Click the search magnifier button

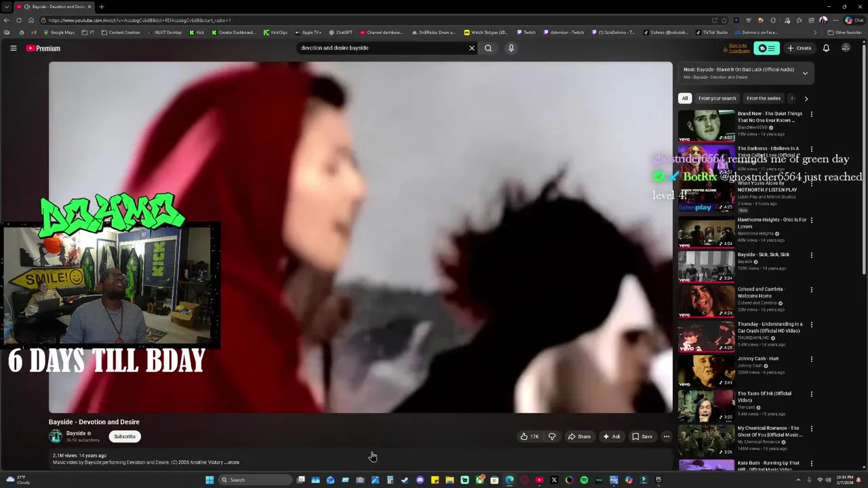point(488,48)
